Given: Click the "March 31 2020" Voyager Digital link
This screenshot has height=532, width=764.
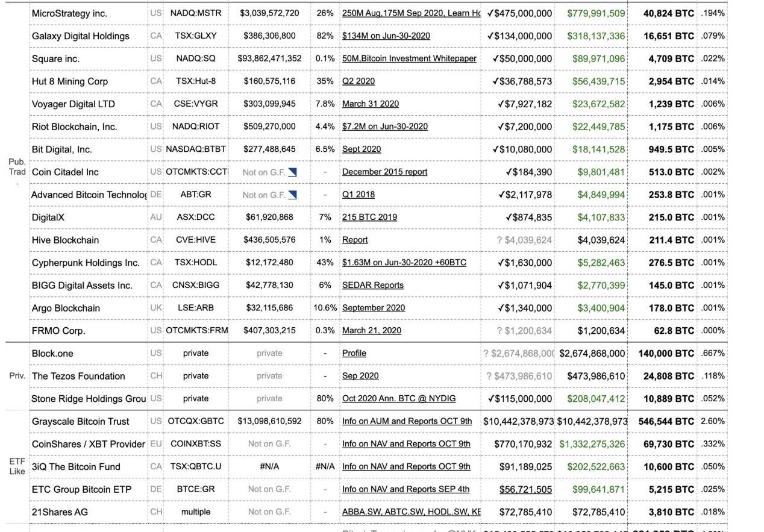Looking at the screenshot, I should [370, 104].
